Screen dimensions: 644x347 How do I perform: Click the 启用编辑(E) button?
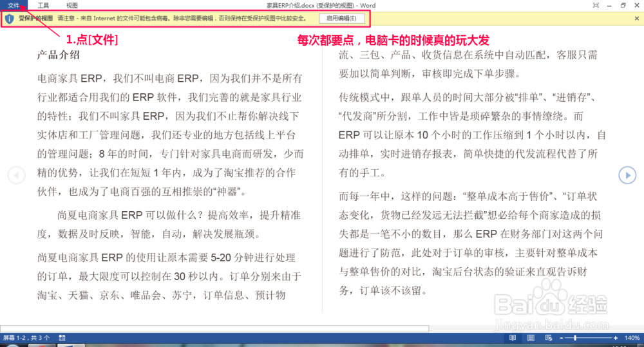pyautogui.click(x=341, y=18)
